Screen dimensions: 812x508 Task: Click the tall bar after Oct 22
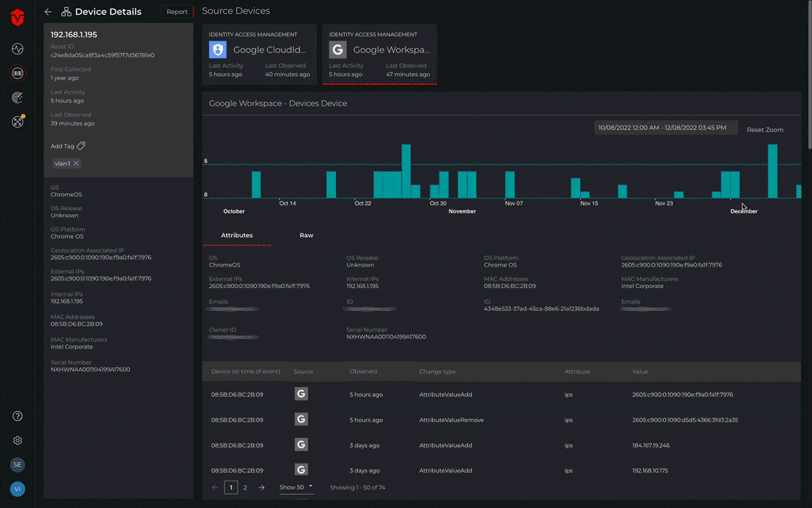[406, 171]
